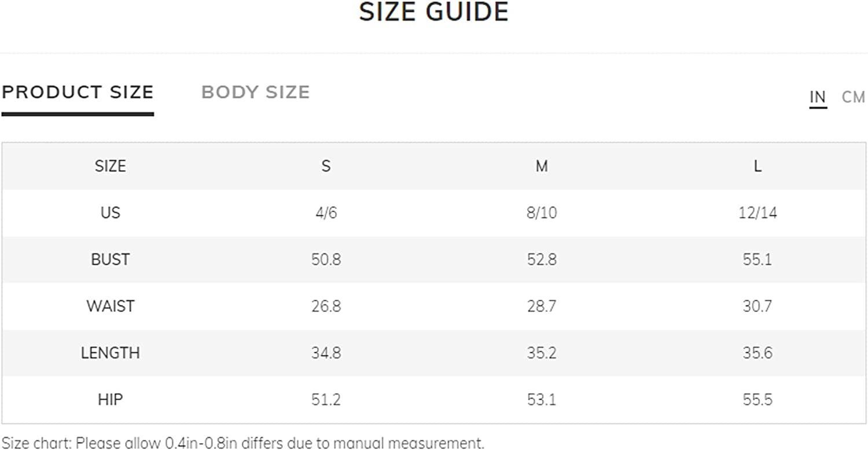Click the LENGTH row label

pos(110,353)
